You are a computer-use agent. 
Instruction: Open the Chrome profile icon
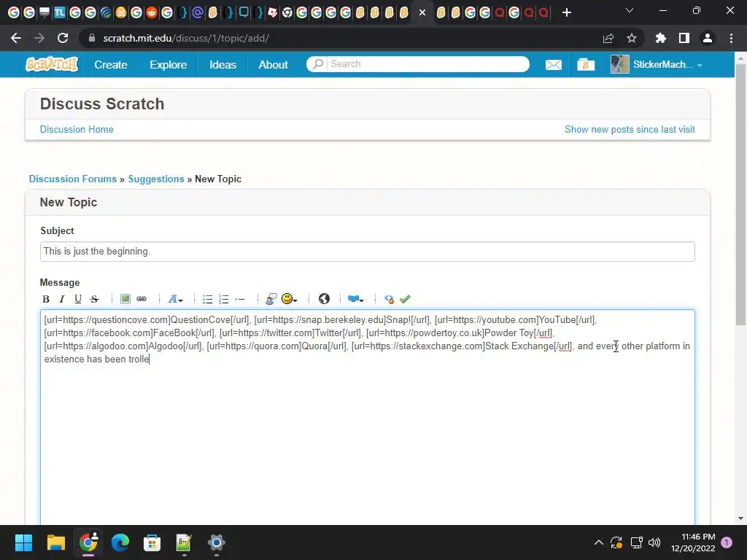(708, 38)
